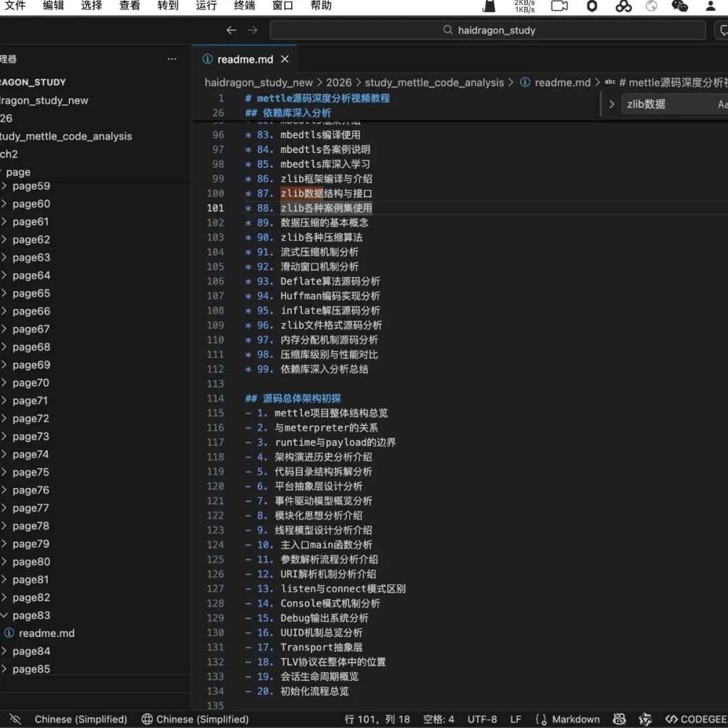Screen dimensions: 728x728
Task: Collapse the page83 folder
Action: pos(30,615)
